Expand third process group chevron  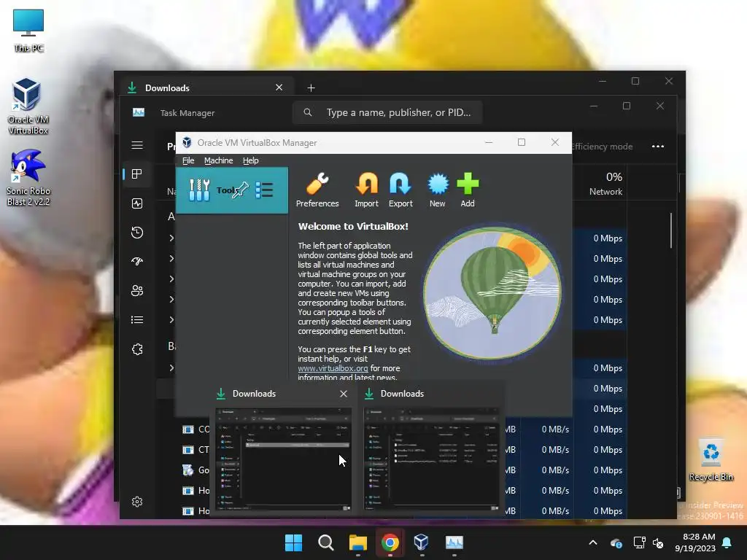click(x=171, y=279)
